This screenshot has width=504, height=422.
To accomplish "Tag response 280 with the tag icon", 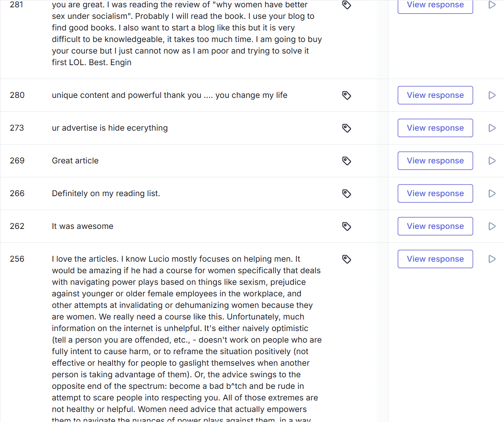I will pos(346,95).
